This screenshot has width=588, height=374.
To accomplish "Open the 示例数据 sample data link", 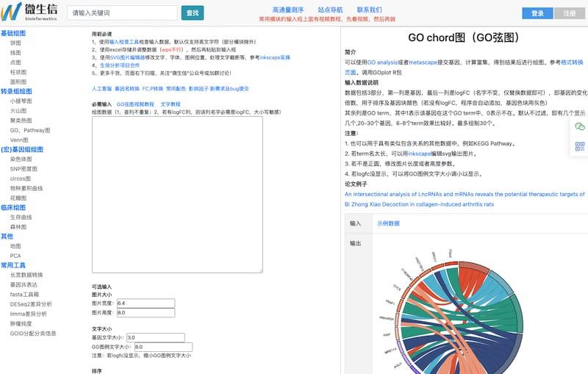I will [389, 223].
